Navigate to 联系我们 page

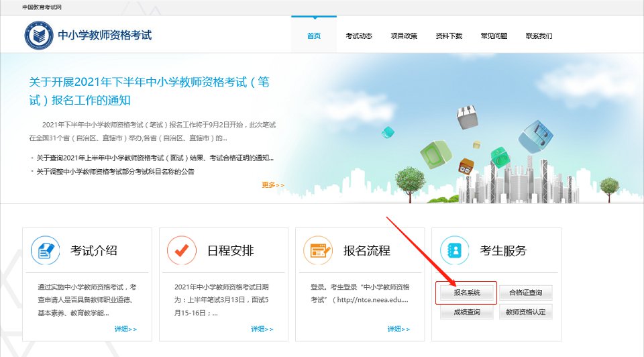coord(539,36)
